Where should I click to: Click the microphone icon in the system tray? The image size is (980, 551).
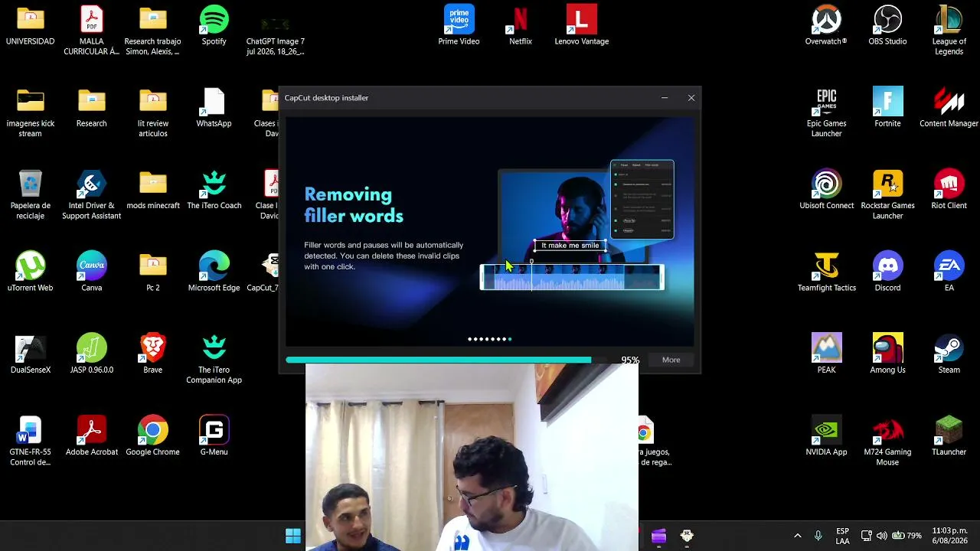click(818, 536)
